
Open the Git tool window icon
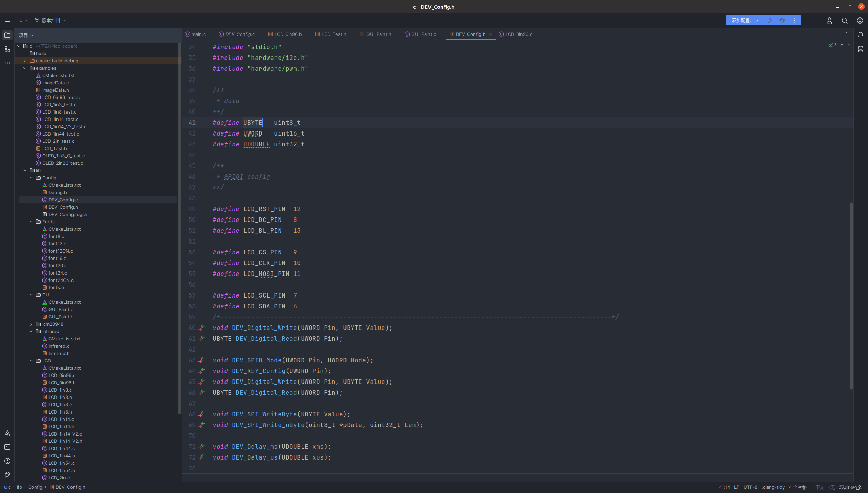[7, 475]
